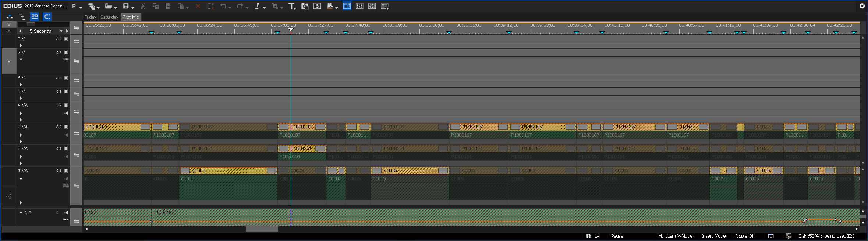Save the project with the floppy icon
Screen dimensions: 868x241
pos(126,6)
